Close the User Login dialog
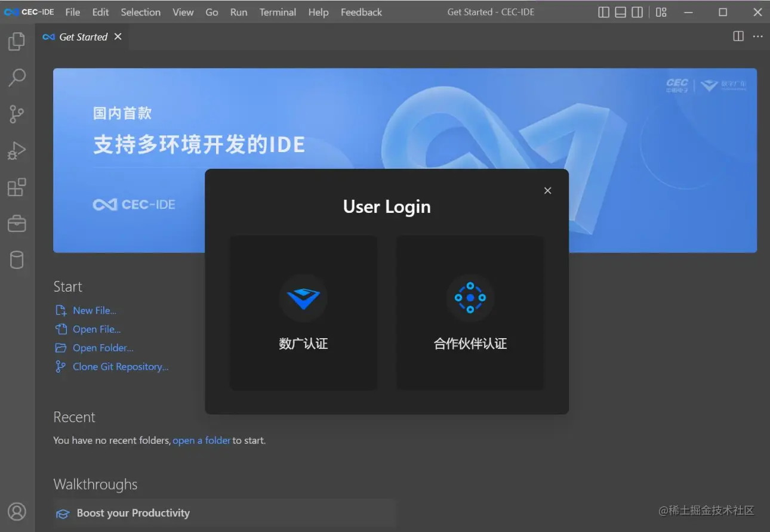 [547, 191]
